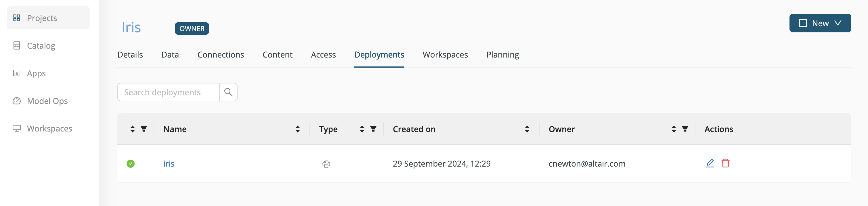Filter the status column

[x=144, y=129]
